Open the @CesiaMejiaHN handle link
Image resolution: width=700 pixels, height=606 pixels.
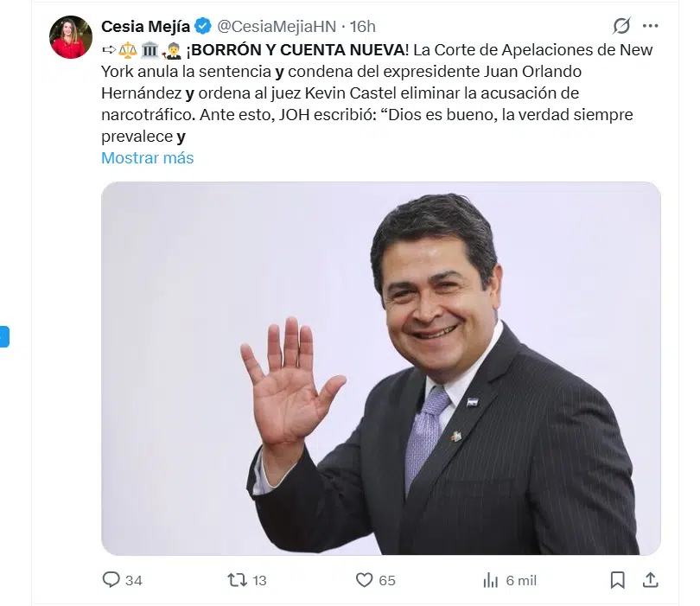tap(277, 26)
